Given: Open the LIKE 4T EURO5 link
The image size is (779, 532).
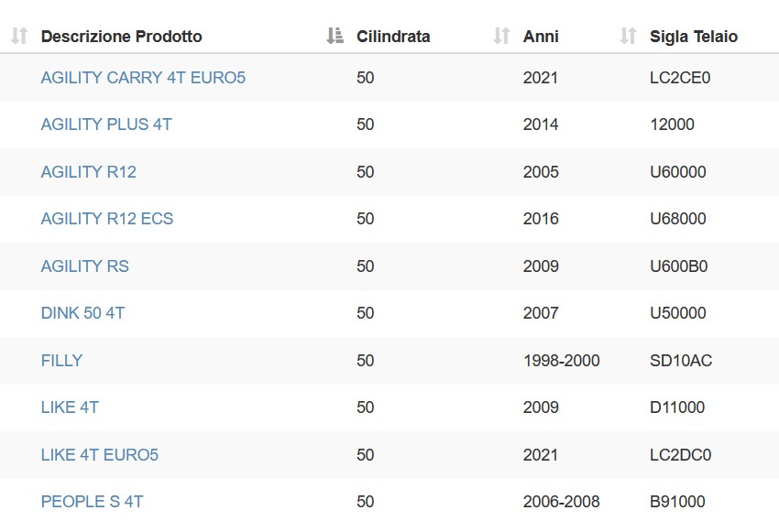Looking at the screenshot, I should pos(99,454).
